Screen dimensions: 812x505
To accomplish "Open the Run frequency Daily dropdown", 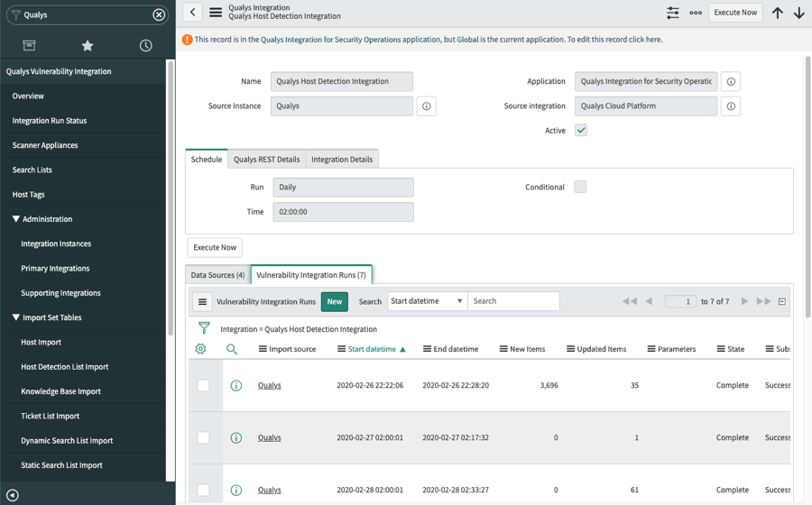I will [x=344, y=188].
